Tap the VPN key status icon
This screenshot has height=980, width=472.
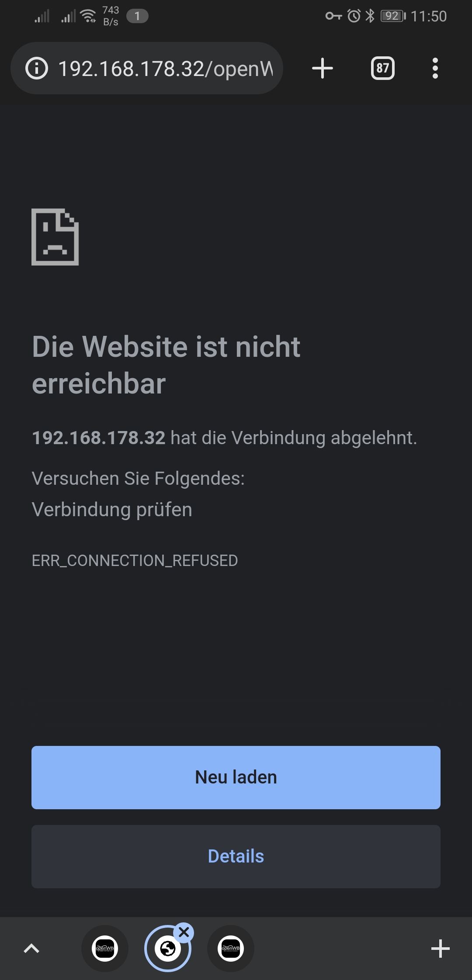(333, 16)
